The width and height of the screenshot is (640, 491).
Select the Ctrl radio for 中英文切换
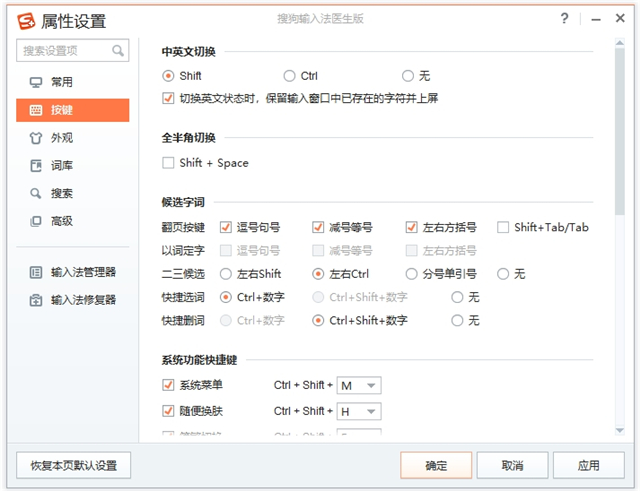pos(289,76)
